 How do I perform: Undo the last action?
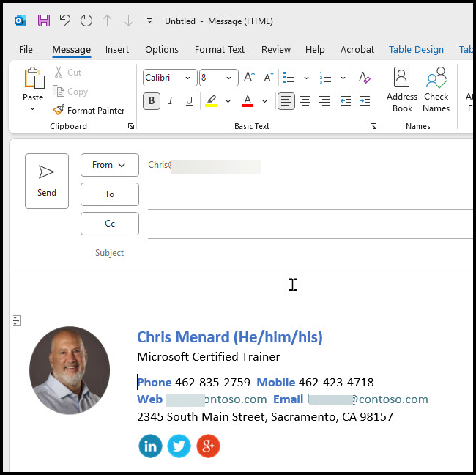[64, 21]
